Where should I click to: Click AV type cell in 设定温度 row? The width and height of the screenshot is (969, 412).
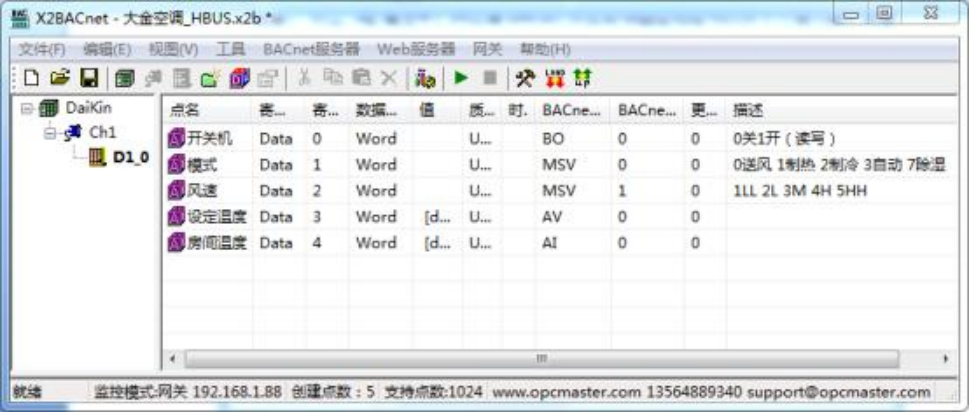(551, 217)
